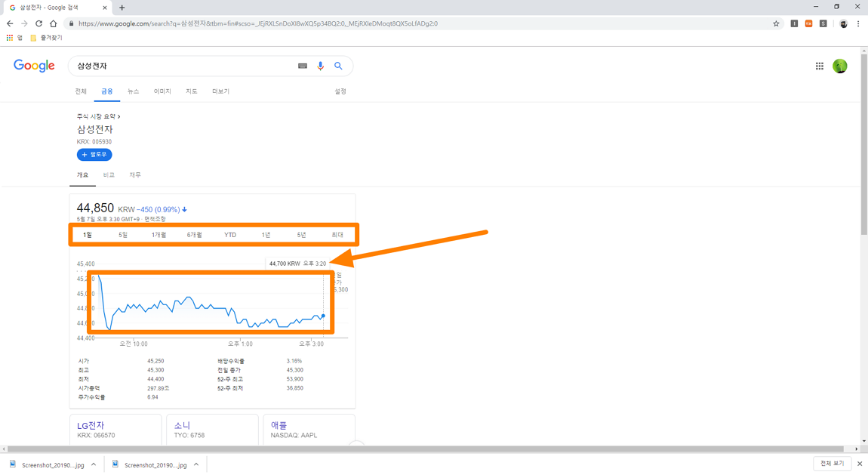Click the S extension icon in toolbar

pos(823,24)
